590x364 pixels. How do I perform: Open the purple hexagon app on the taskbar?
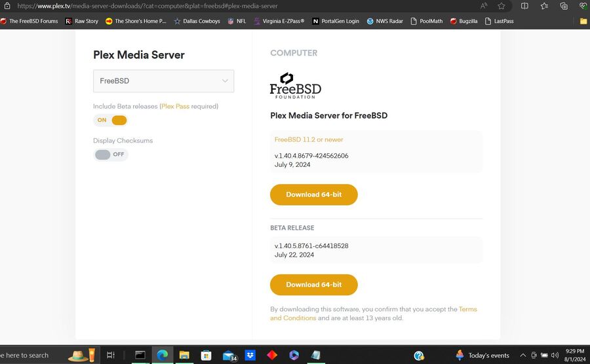[x=294, y=355]
